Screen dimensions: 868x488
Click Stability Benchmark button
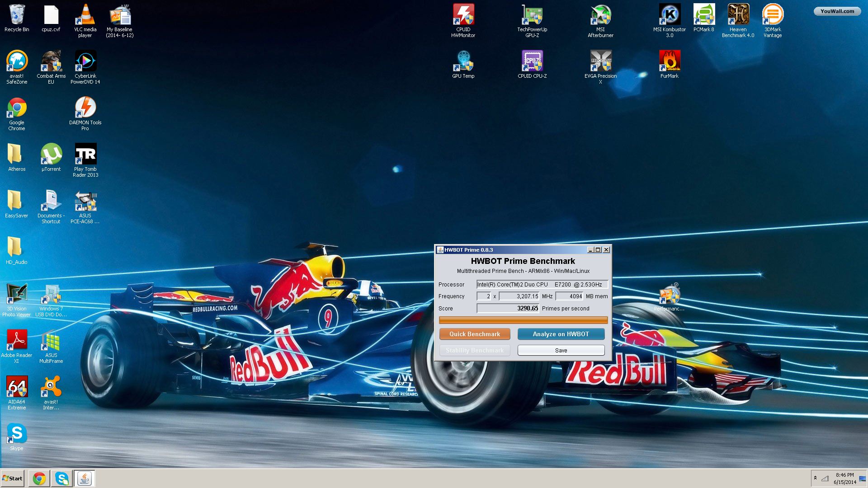[x=475, y=350]
